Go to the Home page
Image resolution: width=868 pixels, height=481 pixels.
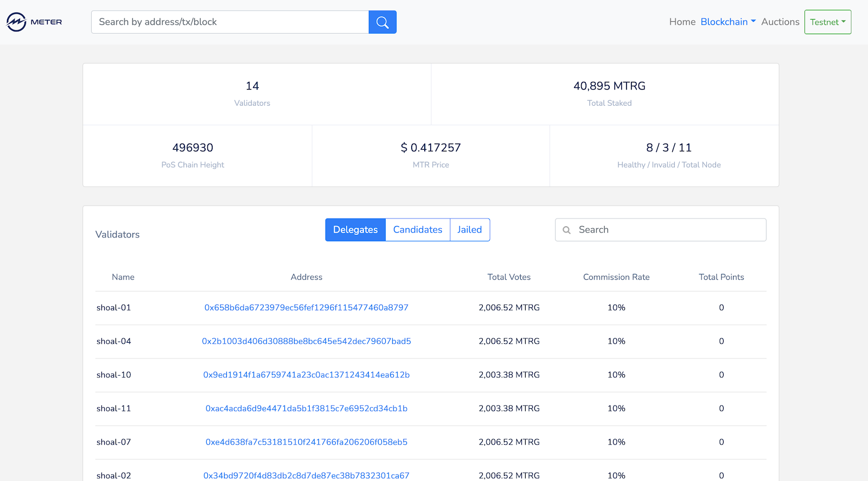[x=682, y=22]
